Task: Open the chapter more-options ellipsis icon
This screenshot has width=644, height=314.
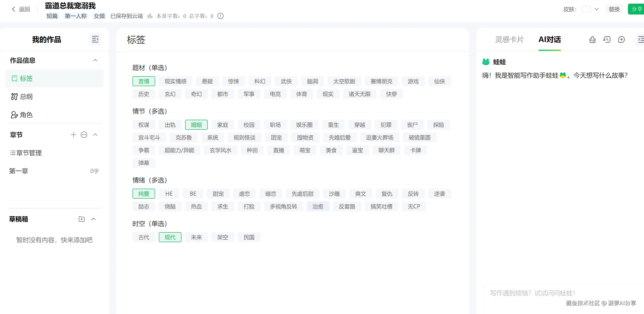Action: point(84,135)
